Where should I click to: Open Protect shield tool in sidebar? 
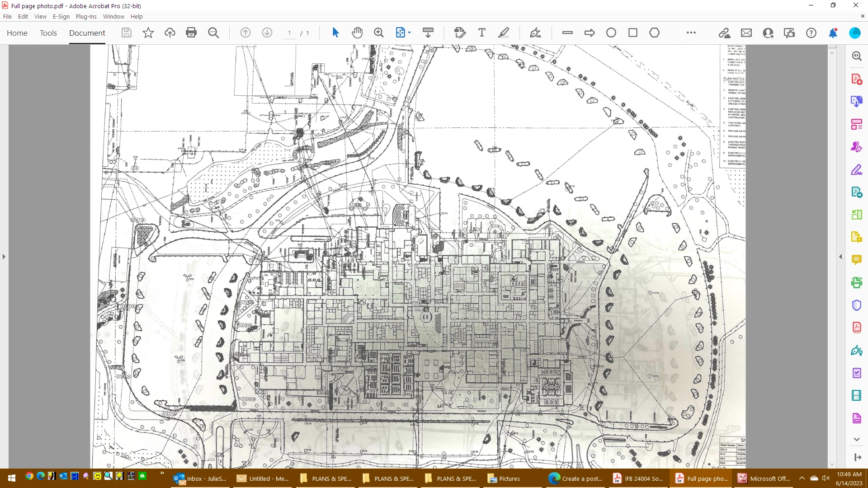point(856,305)
